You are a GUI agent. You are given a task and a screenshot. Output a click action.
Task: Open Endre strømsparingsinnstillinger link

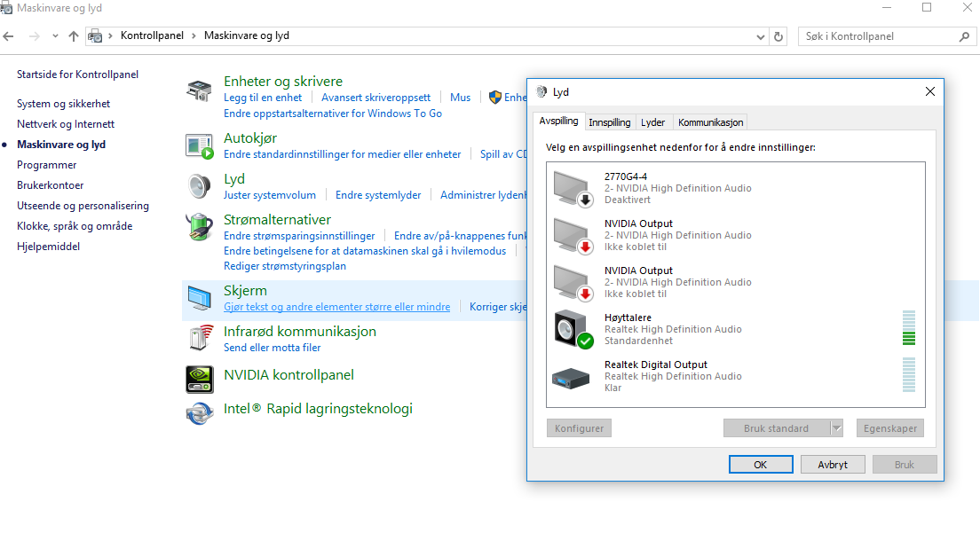click(x=299, y=236)
